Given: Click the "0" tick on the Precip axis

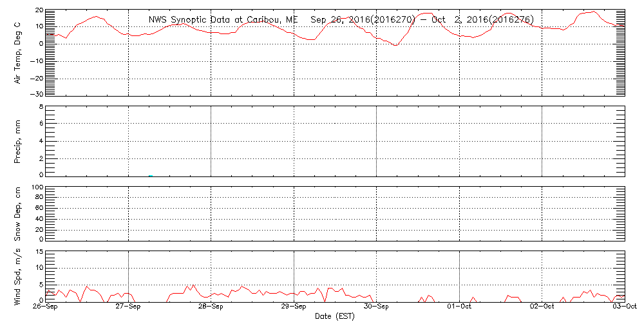Looking at the screenshot, I should click(41, 174).
